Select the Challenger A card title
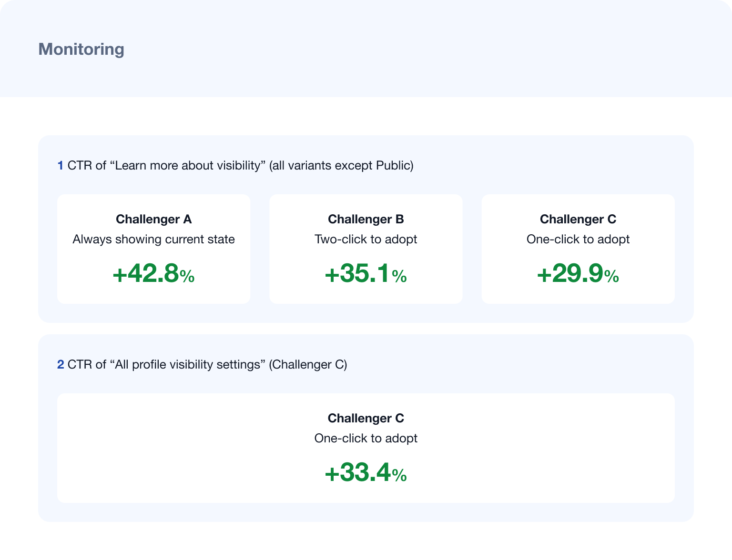Image resolution: width=732 pixels, height=560 pixels. [153, 219]
